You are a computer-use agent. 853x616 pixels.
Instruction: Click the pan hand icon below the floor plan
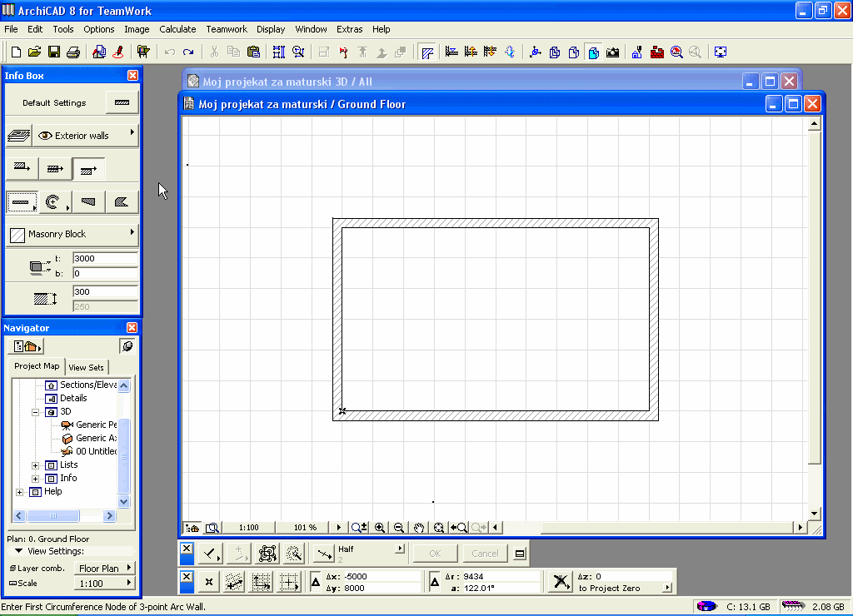[419, 528]
